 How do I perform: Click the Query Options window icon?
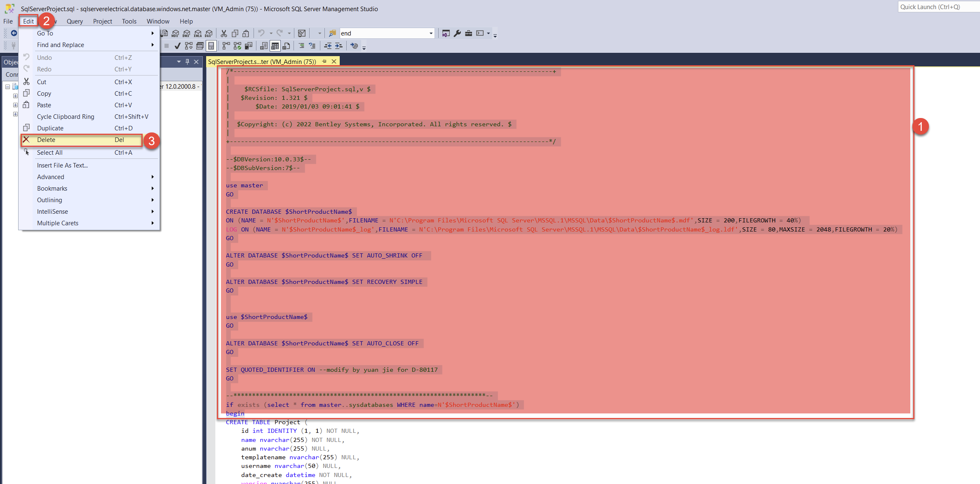tap(200, 46)
